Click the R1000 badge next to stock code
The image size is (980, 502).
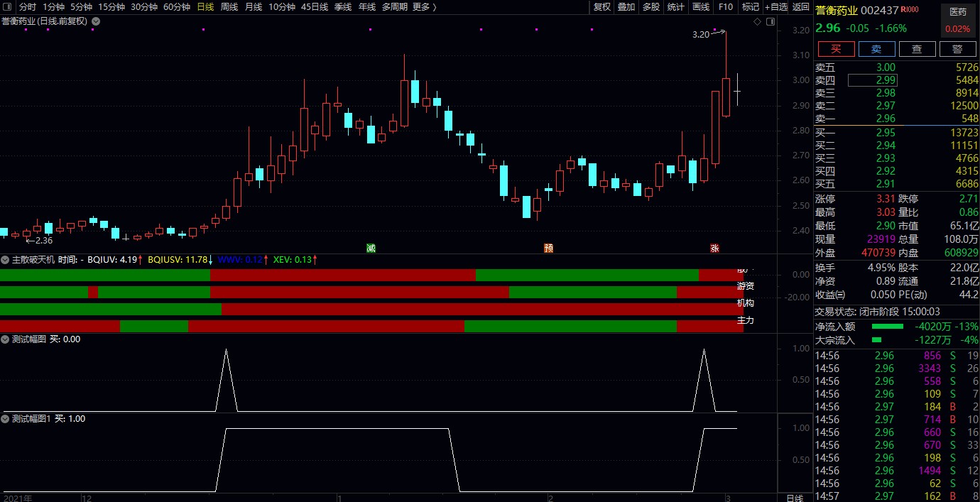click(910, 10)
